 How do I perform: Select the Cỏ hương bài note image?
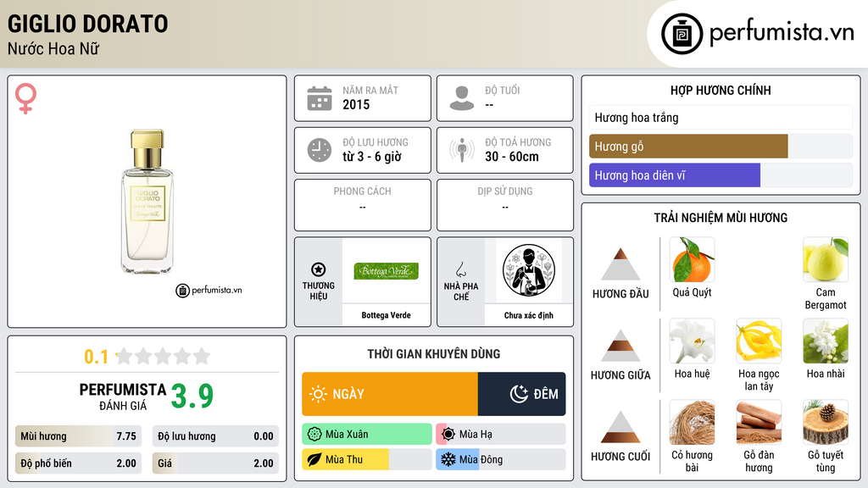tap(692, 423)
